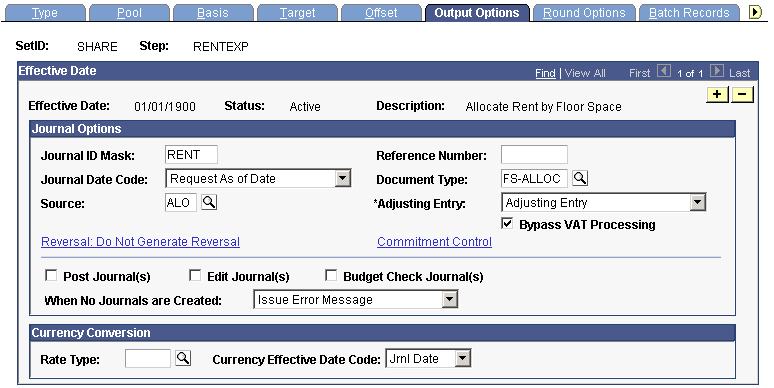
Task: Show more tabs with right arrow
Action: (755, 12)
